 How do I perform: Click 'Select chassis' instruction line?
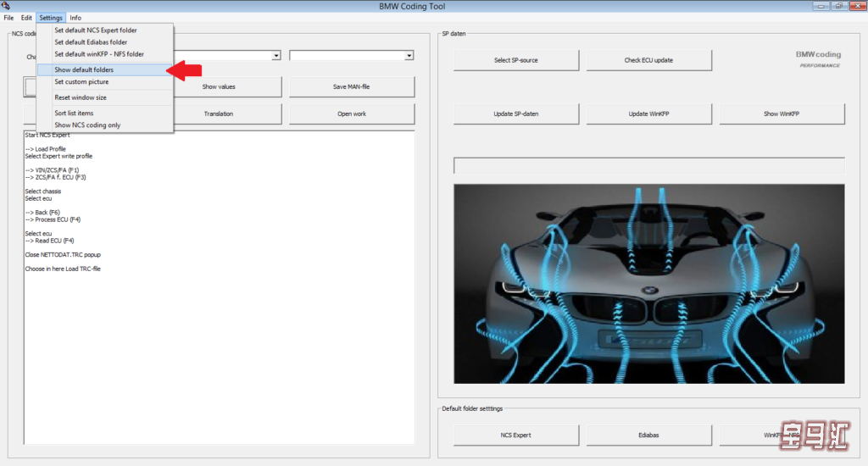pyautogui.click(x=43, y=191)
